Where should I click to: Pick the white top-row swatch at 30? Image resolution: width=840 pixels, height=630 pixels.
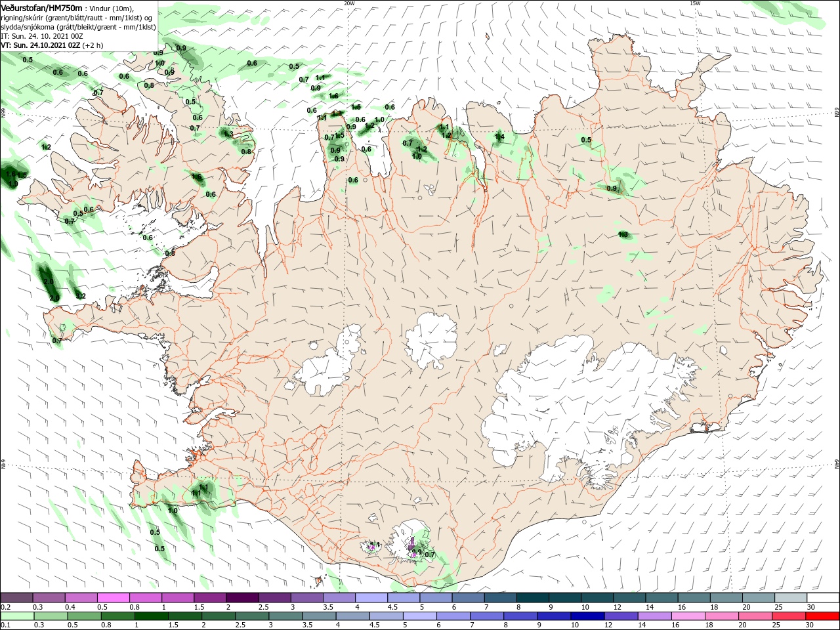pos(823,598)
